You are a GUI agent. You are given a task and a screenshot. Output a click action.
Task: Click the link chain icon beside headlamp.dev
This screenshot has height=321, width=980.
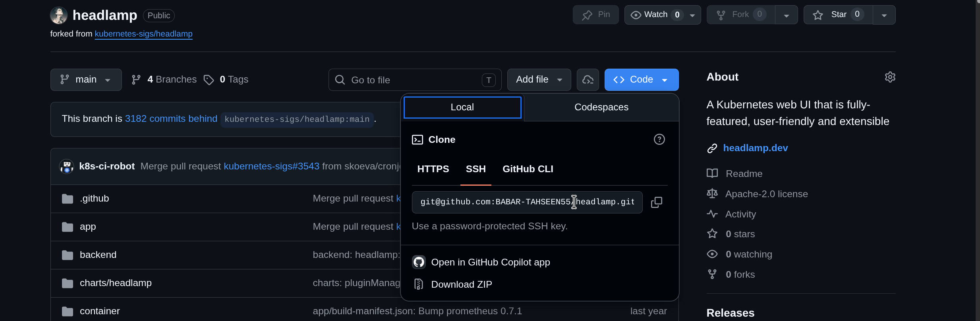[712, 148]
